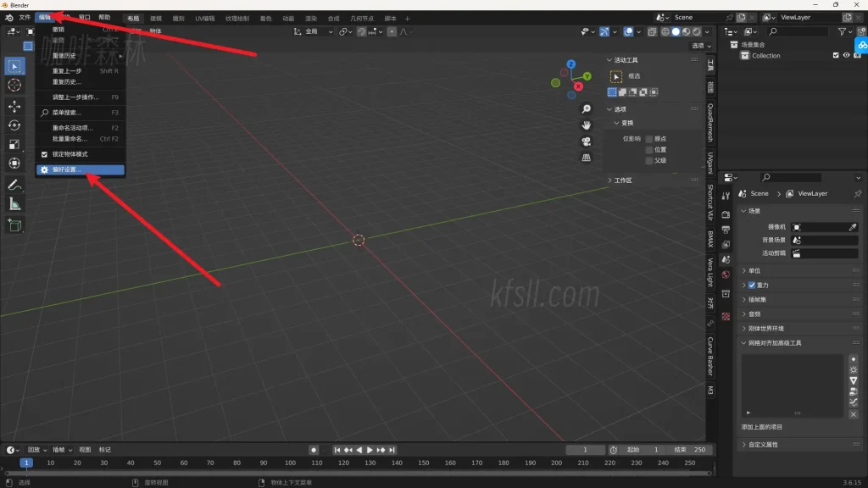Image resolution: width=868 pixels, height=488 pixels.
Task: Select the Annotate pencil tool
Action: point(14,185)
